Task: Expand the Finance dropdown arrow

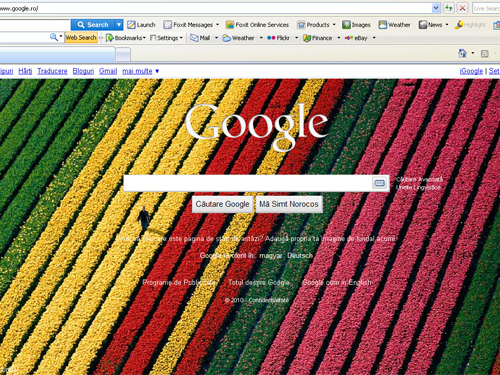Action: tap(339, 38)
